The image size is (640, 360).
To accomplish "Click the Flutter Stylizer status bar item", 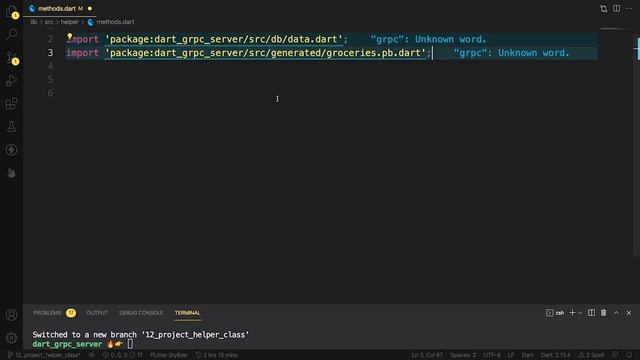I will [169, 355].
